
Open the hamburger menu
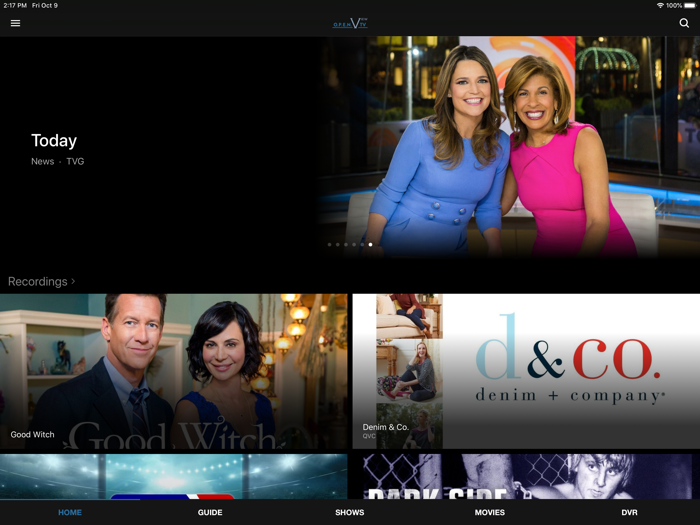point(15,23)
